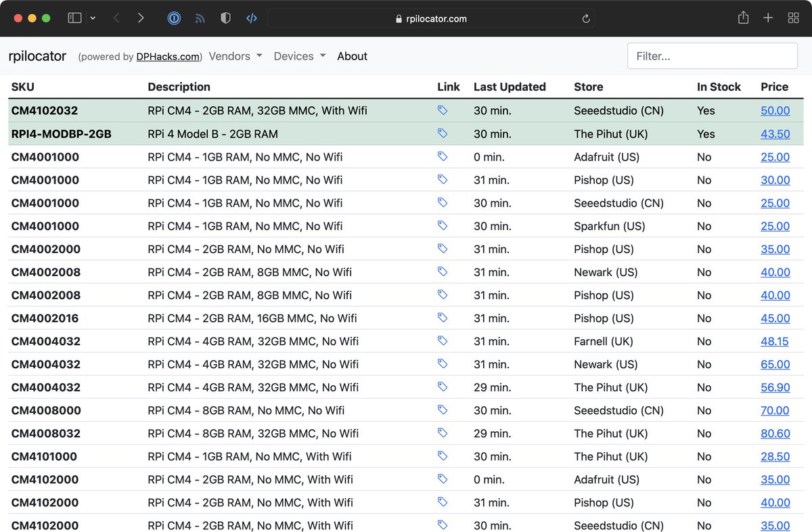Click 'RPi CM4 - 2GB RAM, 16GB MMC, No Wifi'
The width and height of the screenshot is (812, 532).
click(252, 318)
